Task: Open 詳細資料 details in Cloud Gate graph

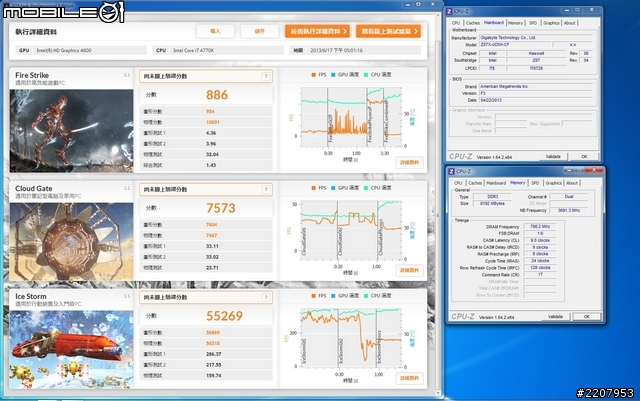Action: [409, 270]
